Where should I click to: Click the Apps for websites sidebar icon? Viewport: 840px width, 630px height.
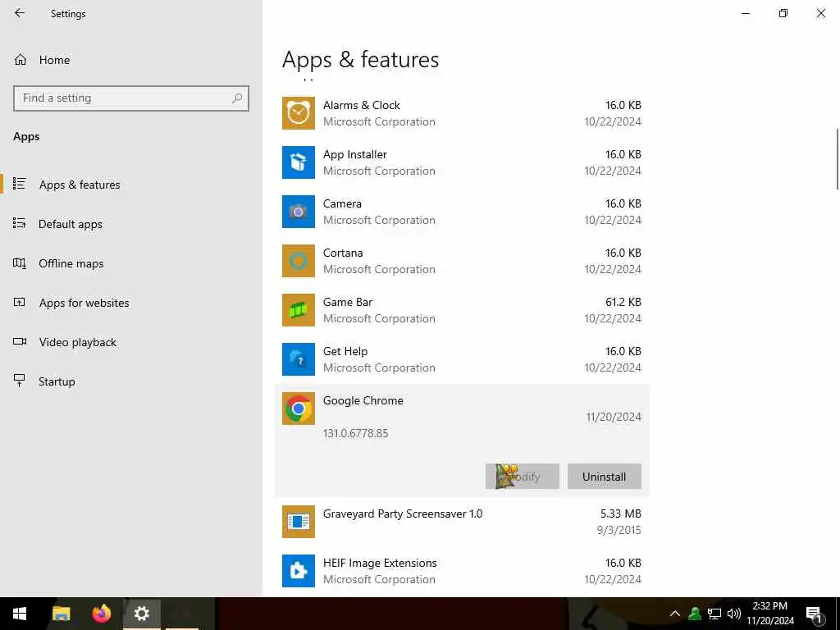coord(20,302)
